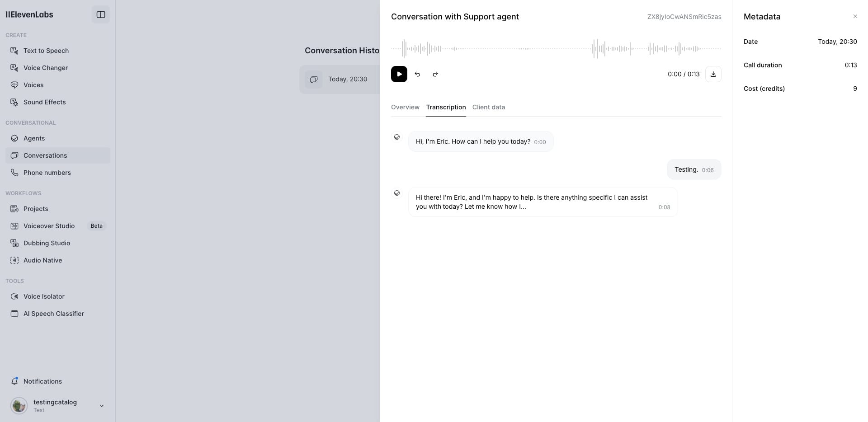868x422 pixels.
Task: Open the Client data tab
Action: click(x=489, y=107)
